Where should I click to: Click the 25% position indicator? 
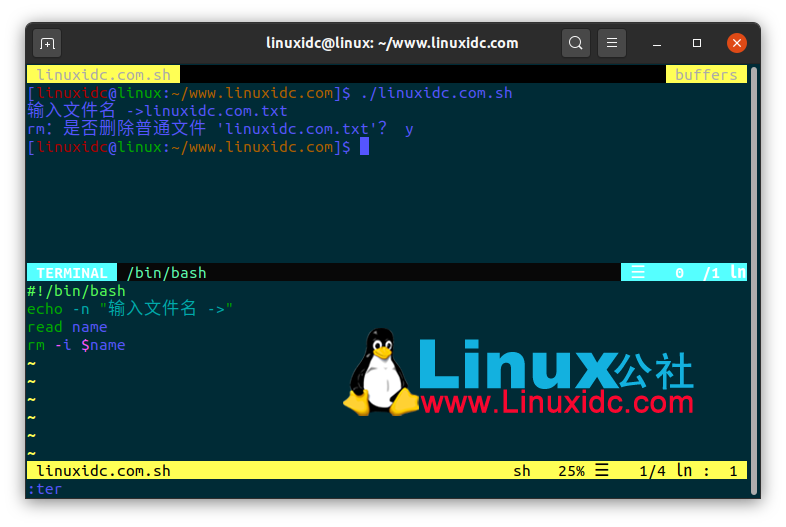[571, 471]
